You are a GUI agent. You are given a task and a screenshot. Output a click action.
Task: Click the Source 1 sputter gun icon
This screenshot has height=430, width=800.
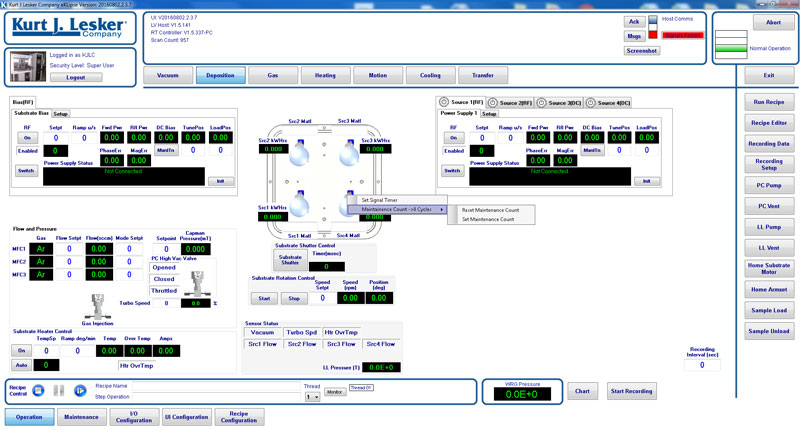299,203
